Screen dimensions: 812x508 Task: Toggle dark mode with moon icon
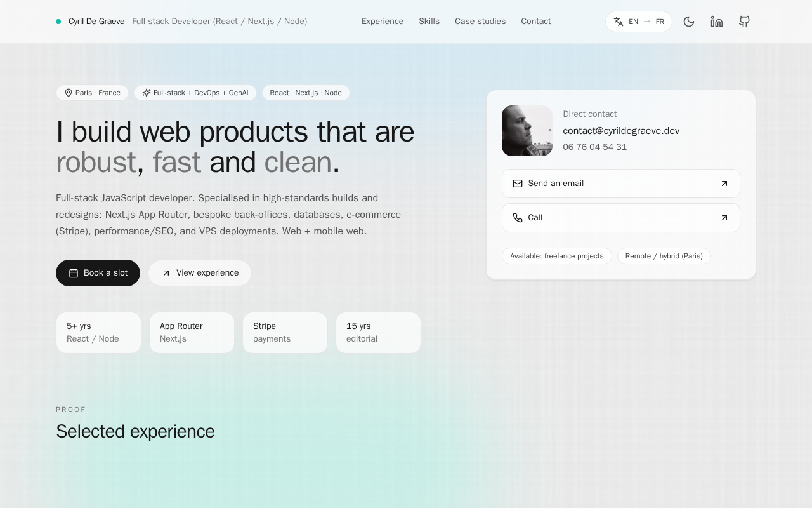[x=689, y=22]
